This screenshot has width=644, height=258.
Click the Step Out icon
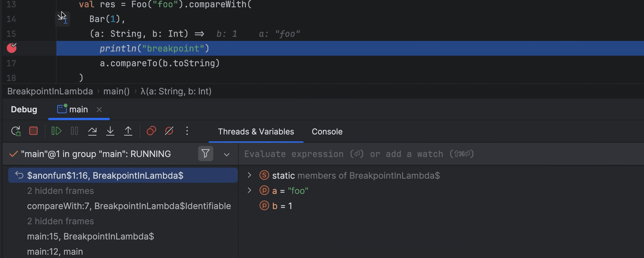point(128,131)
